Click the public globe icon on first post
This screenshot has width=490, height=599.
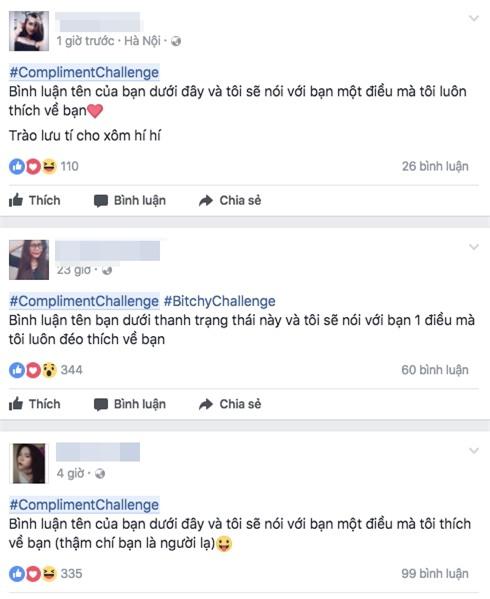pos(176,41)
